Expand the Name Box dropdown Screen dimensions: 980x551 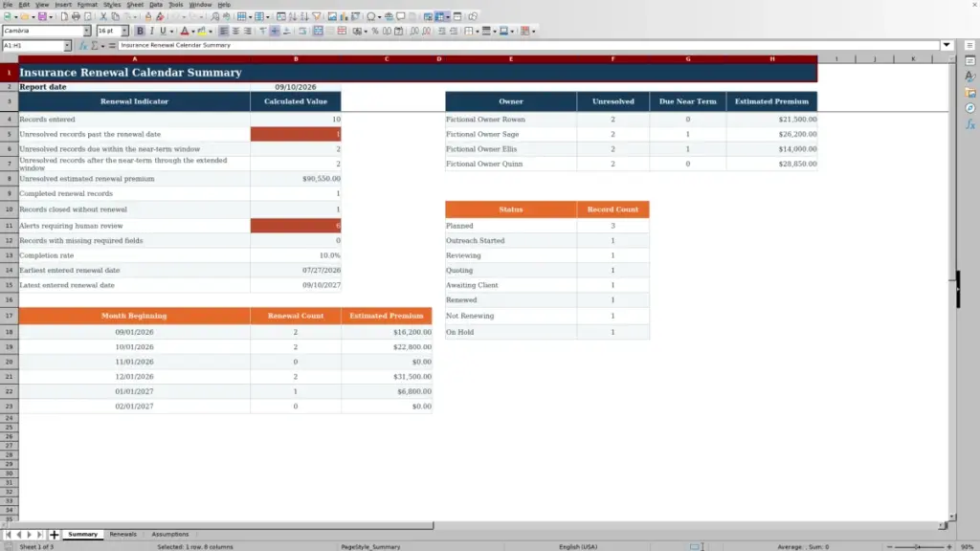[x=67, y=46]
